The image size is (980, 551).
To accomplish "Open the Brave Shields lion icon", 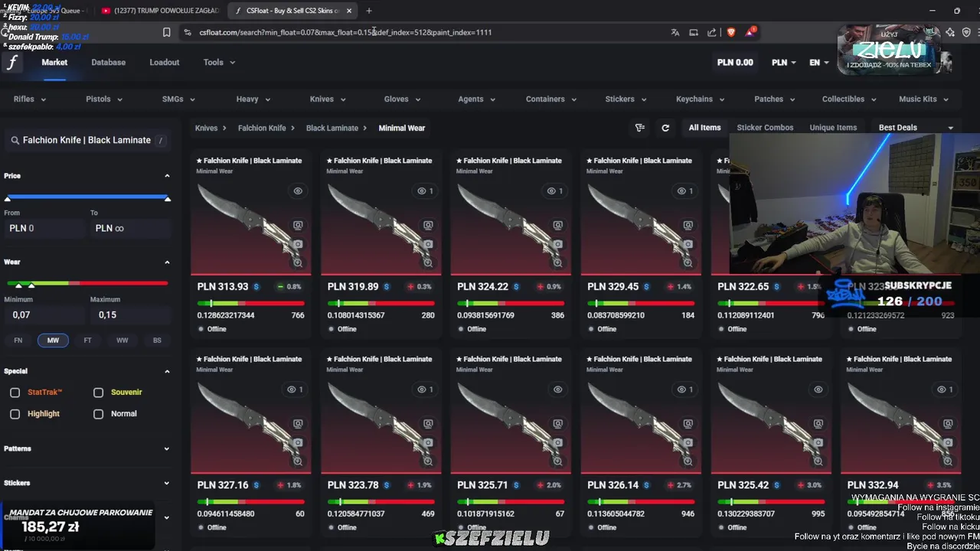I will 731,32.
